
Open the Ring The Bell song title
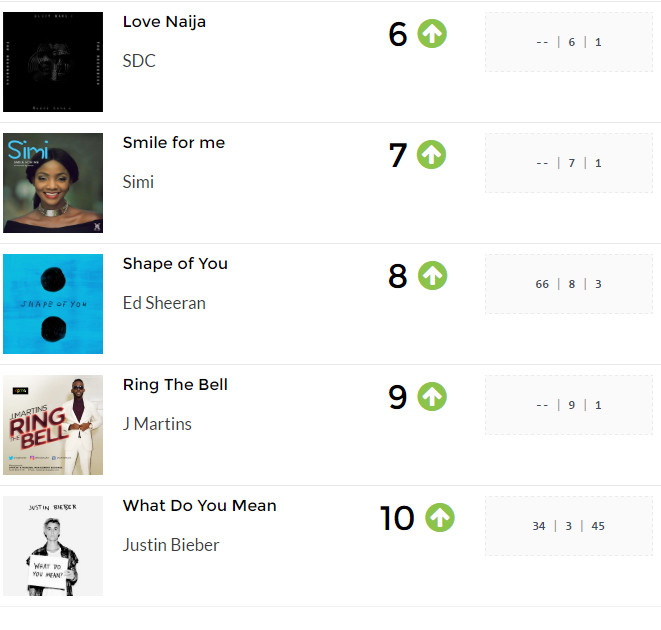click(175, 385)
